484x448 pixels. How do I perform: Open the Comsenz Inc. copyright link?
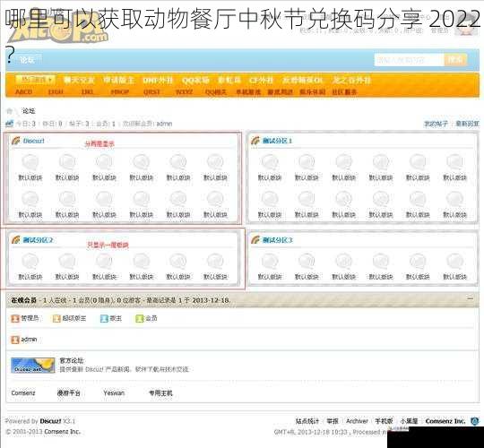point(62,432)
